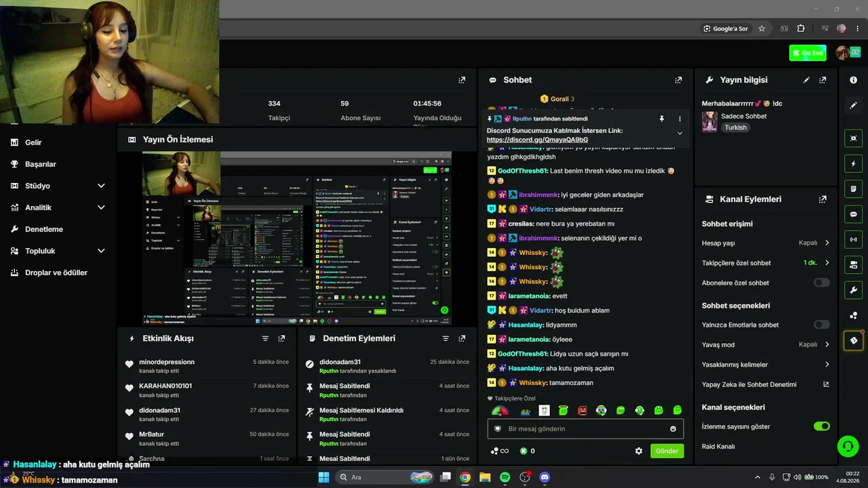Filter the Etkinlik Akışı activity feed
Screen dimensions: 868x488
(265, 338)
